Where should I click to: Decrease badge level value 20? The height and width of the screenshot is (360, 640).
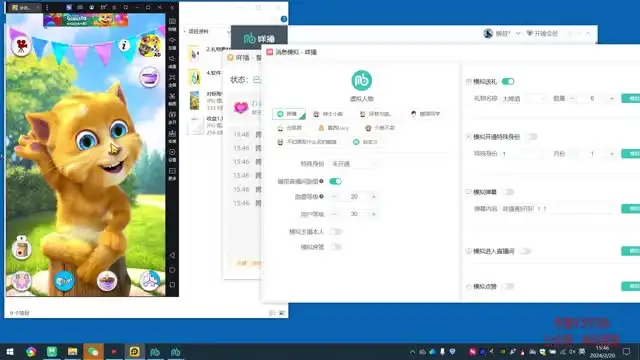[x=334, y=197]
